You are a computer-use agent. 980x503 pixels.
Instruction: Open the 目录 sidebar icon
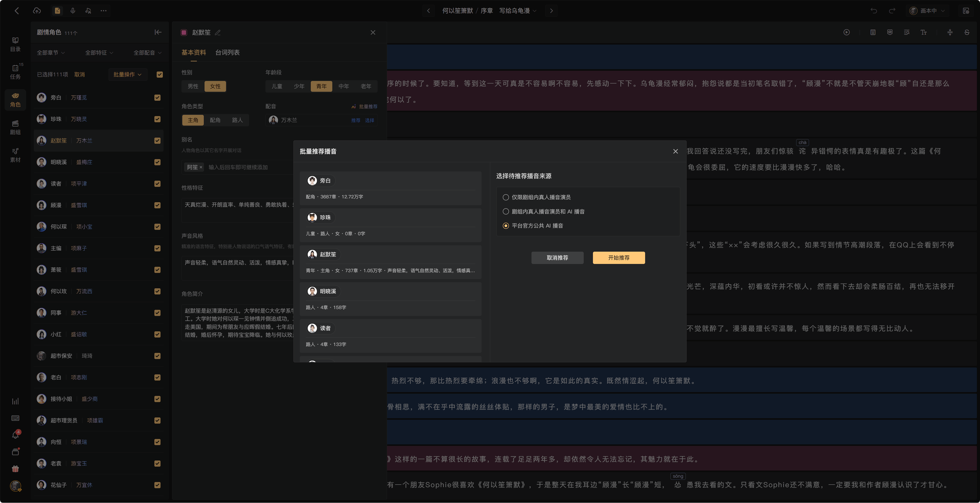click(x=15, y=44)
